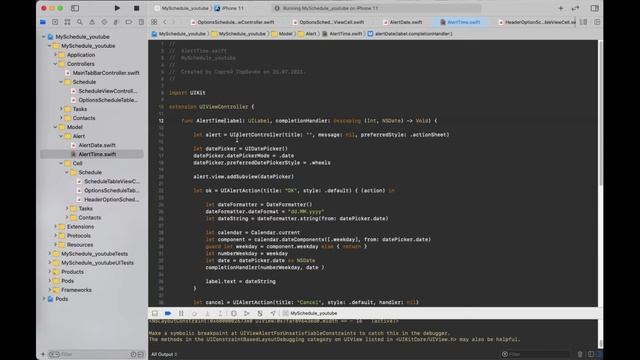Stop the running app
This screenshot has height=360, width=640.
[x=136, y=8]
